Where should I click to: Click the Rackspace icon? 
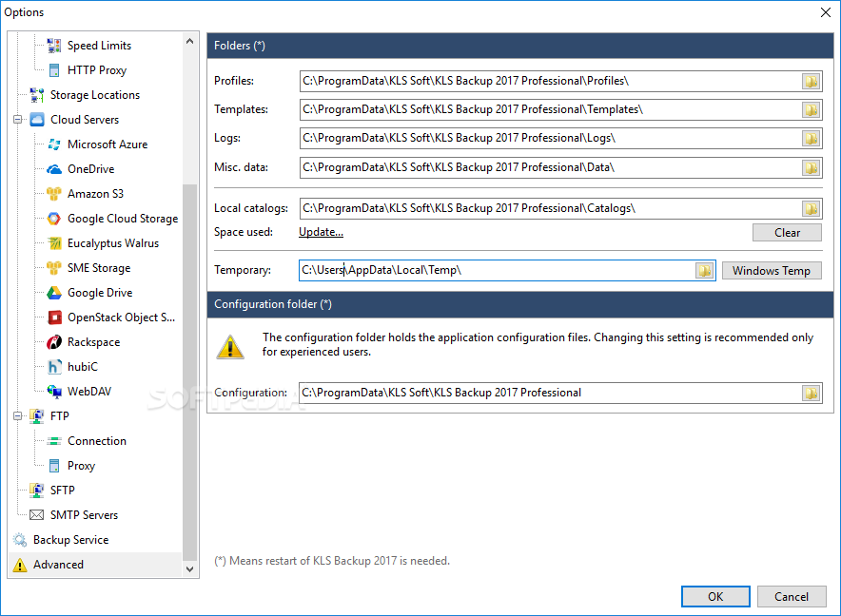click(54, 342)
